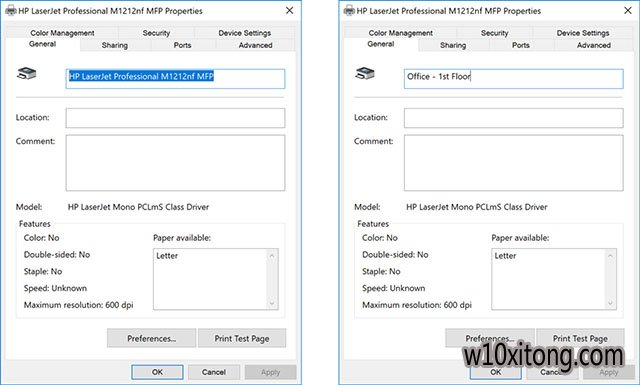The image size is (640, 385).
Task: Open Security tab in left dialog
Action: (156, 33)
